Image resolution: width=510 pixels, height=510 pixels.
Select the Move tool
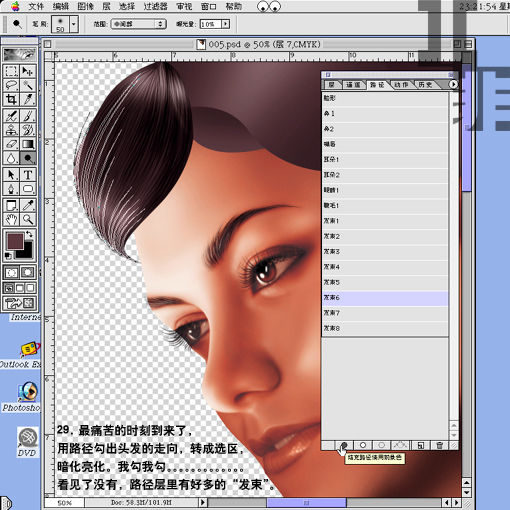coord(28,71)
